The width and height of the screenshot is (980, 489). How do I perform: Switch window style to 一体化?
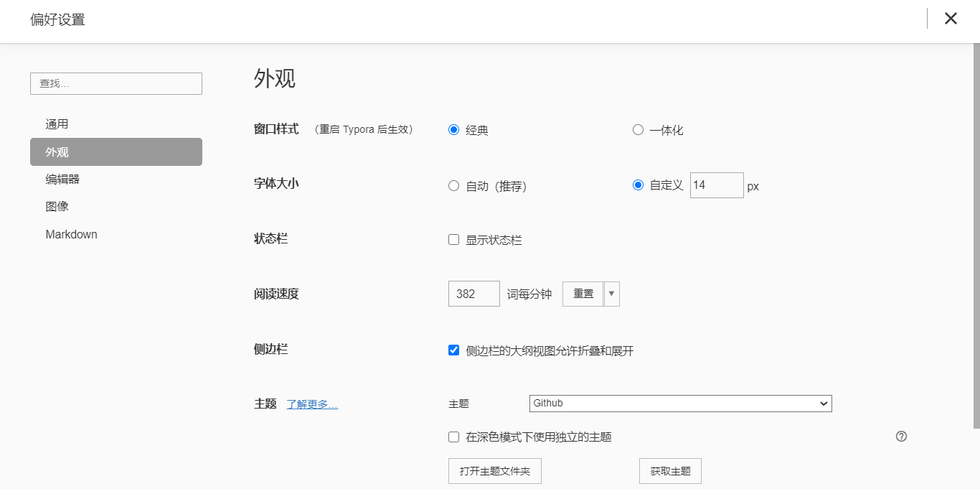[637, 130]
